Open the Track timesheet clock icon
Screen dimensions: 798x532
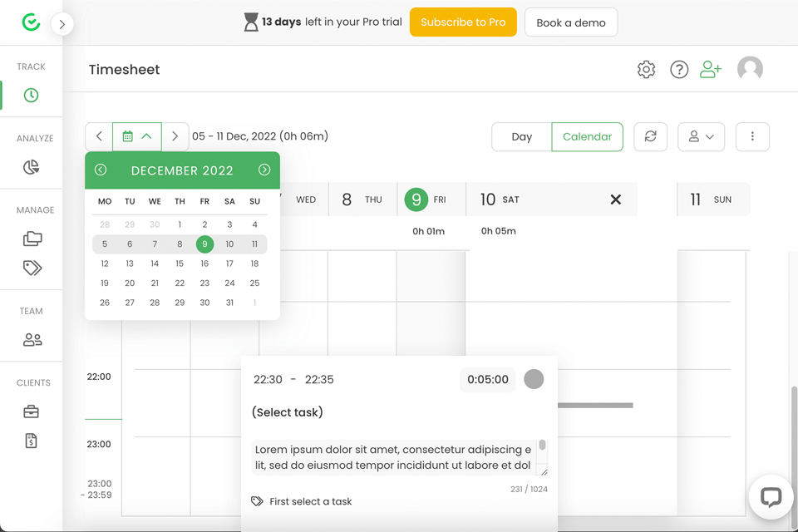coord(31,96)
